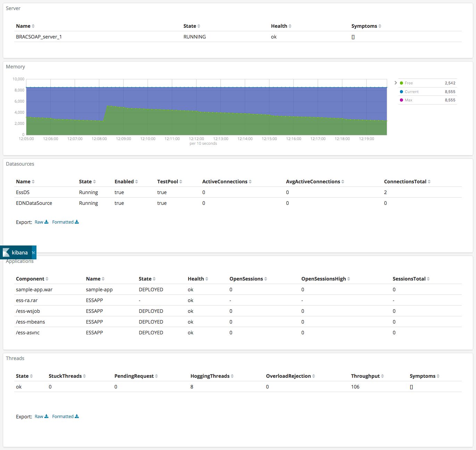Select EDNDataSource datasource row name
This screenshot has width=476, height=450.
34,203
